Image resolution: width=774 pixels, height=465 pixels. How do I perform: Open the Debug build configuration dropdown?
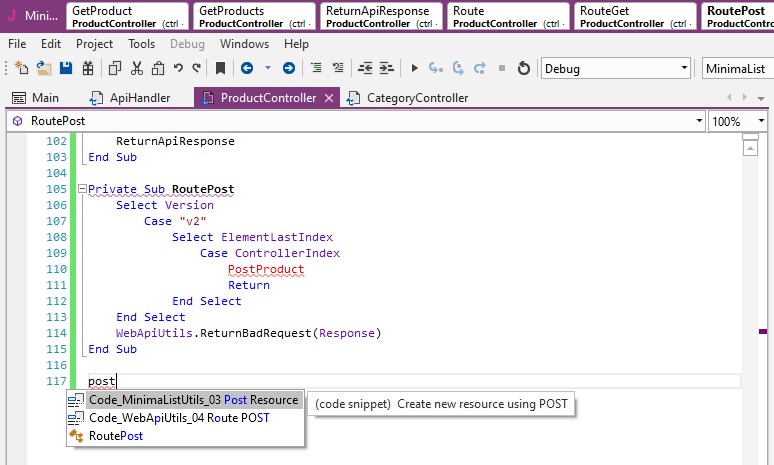[x=684, y=69]
